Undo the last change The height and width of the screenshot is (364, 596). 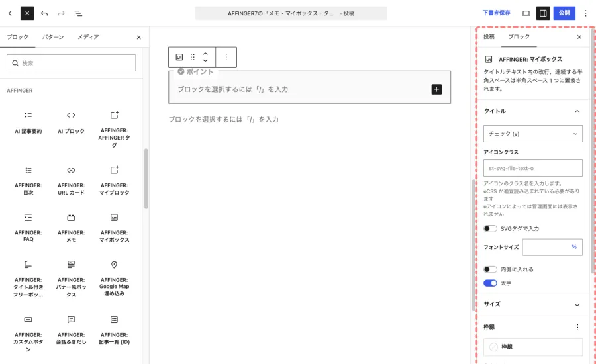(x=44, y=13)
